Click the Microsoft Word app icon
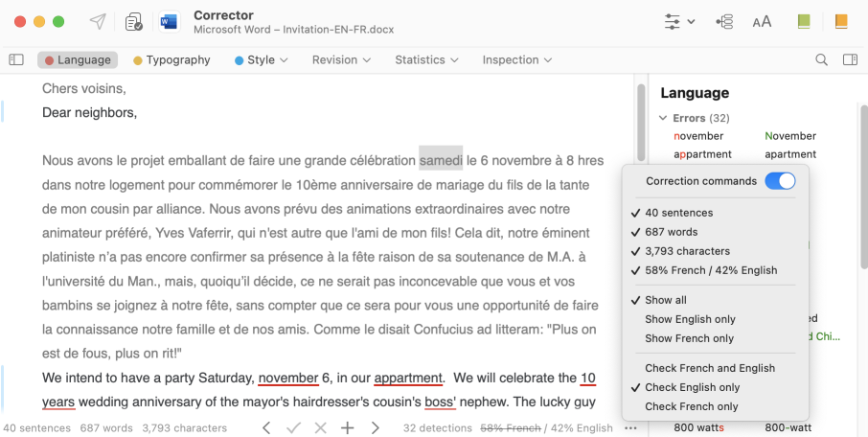 pyautogui.click(x=169, y=22)
